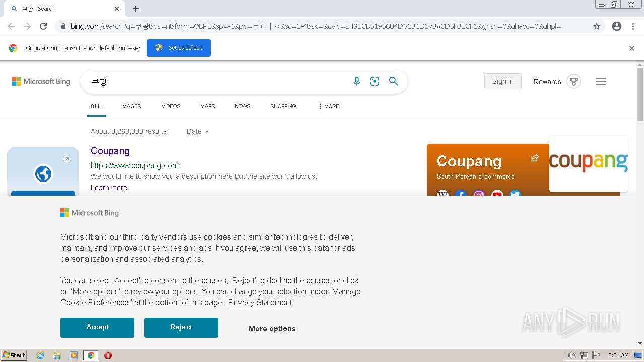
Task: Click the https://www.coupang.com URL
Action: pos(134,165)
